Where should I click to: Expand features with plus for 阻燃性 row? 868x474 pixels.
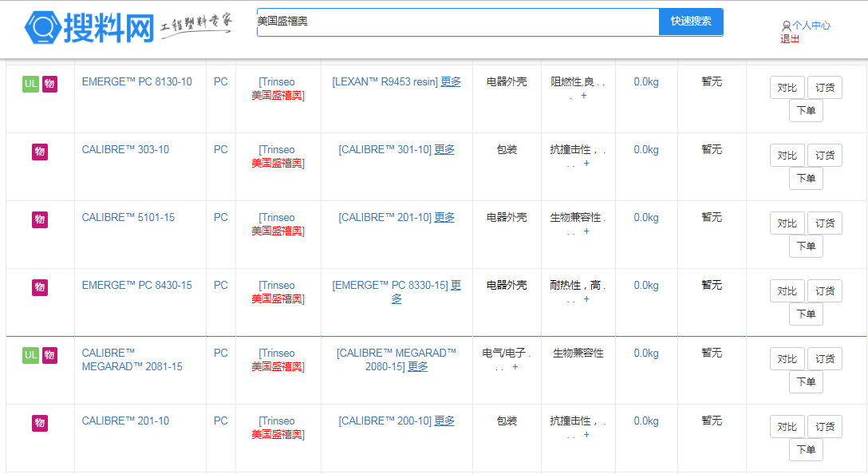click(584, 96)
